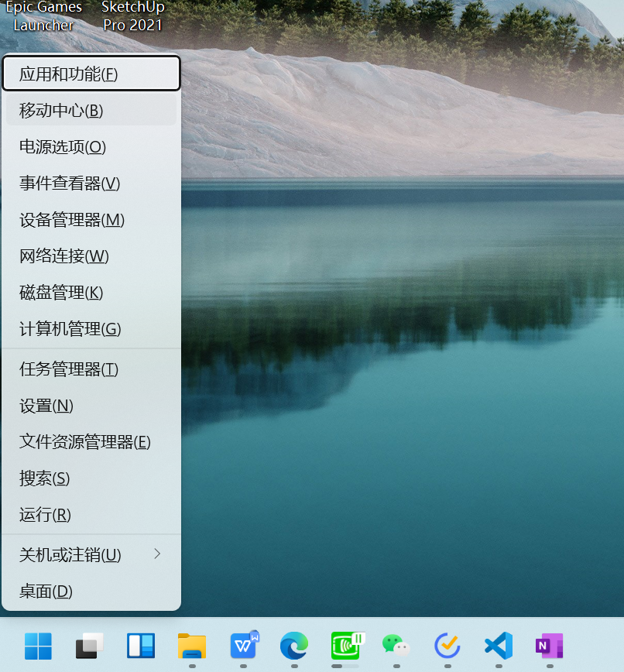Open SketchUp Pro 2021 desktop shortcut
The height and width of the screenshot is (672, 624).
[132, 15]
